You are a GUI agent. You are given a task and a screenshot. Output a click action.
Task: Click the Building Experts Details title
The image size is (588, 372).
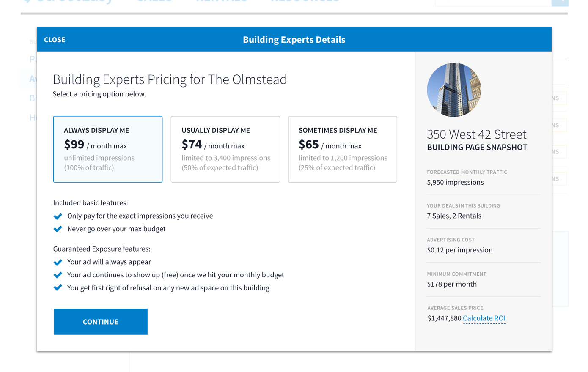click(x=294, y=40)
